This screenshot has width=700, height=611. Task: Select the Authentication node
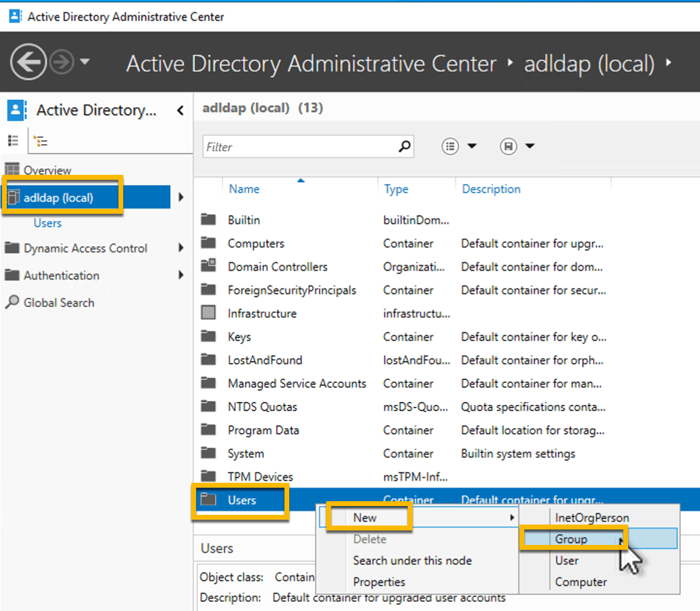click(62, 275)
